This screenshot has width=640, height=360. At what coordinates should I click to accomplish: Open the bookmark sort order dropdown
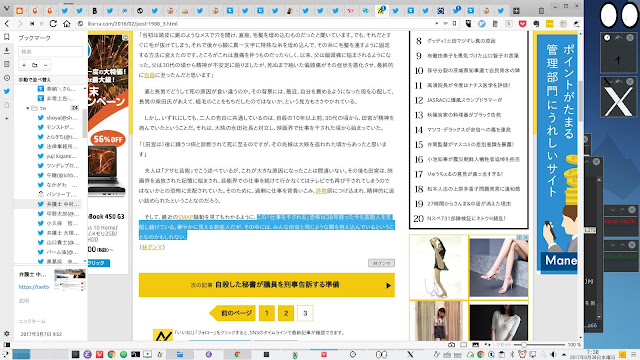tap(51, 80)
